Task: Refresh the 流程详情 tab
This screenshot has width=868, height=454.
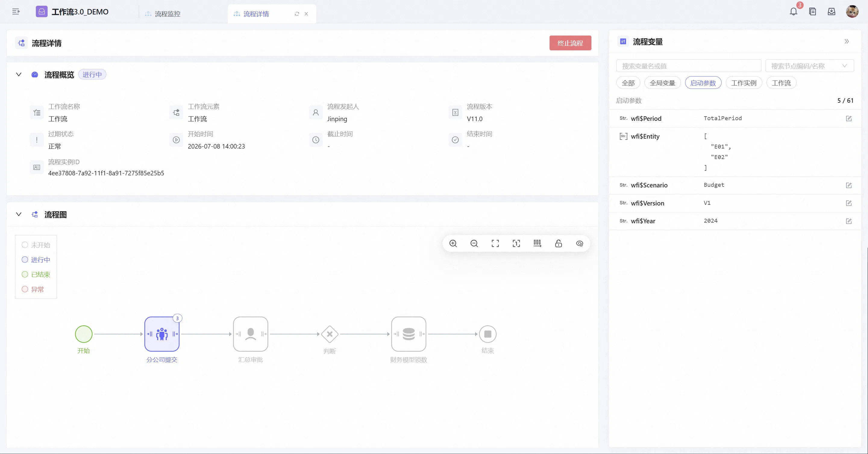Action: click(x=297, y=14)
